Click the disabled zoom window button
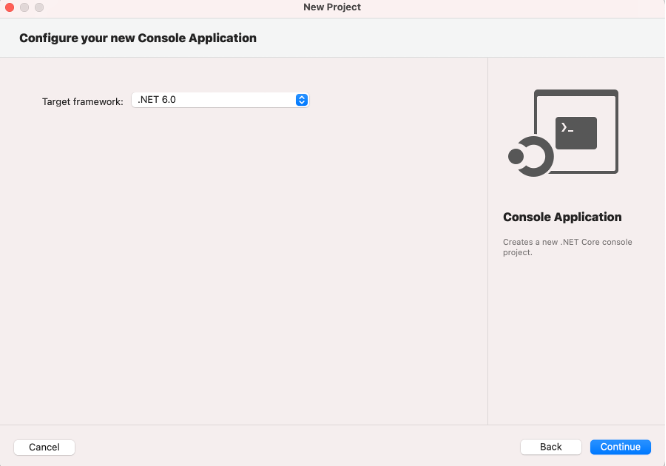The height and width of the screenshot is (466, 666). 40,7
